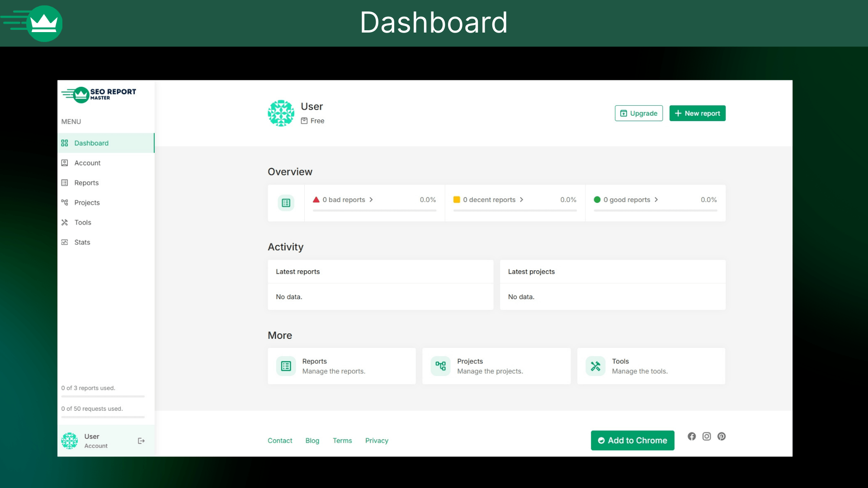Image resolution: width=868 pixels, height=488 pixels.
Task: Expand the bad reports overview chevron
Action: (x=371, y=199)
